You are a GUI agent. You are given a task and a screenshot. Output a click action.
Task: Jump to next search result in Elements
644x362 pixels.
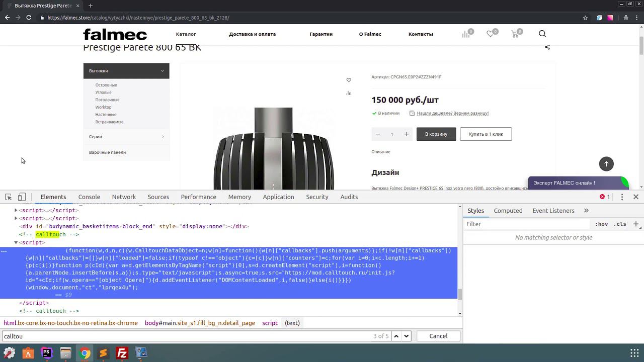click(x=407, y=336)
